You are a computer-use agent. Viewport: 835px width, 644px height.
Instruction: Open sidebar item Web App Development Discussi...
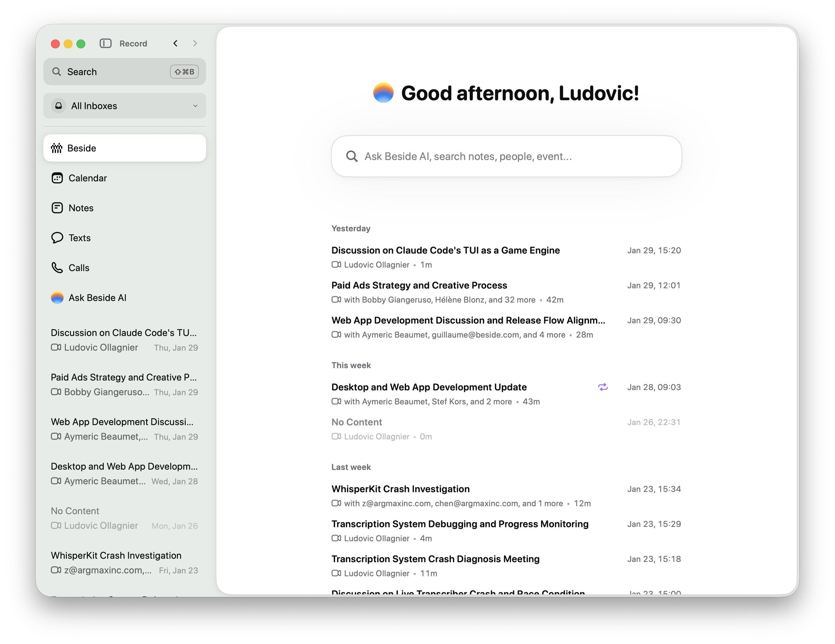125,429
